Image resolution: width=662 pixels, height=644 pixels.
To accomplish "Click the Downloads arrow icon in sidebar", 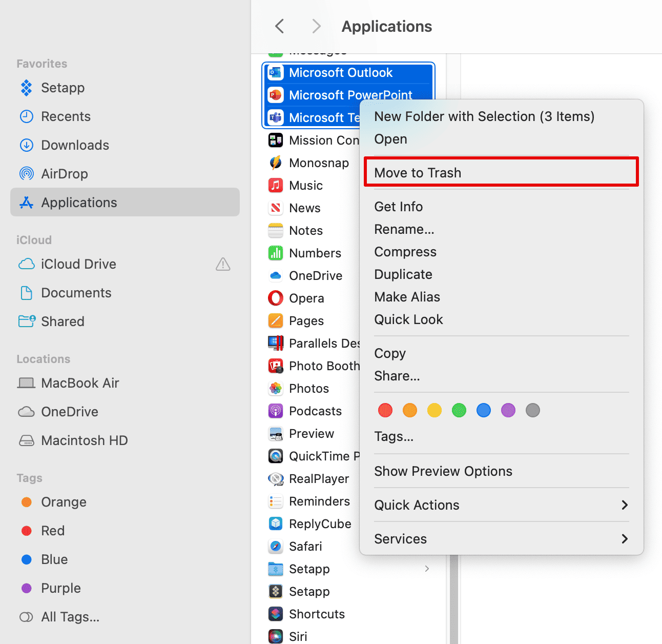I will coord(26,145).
